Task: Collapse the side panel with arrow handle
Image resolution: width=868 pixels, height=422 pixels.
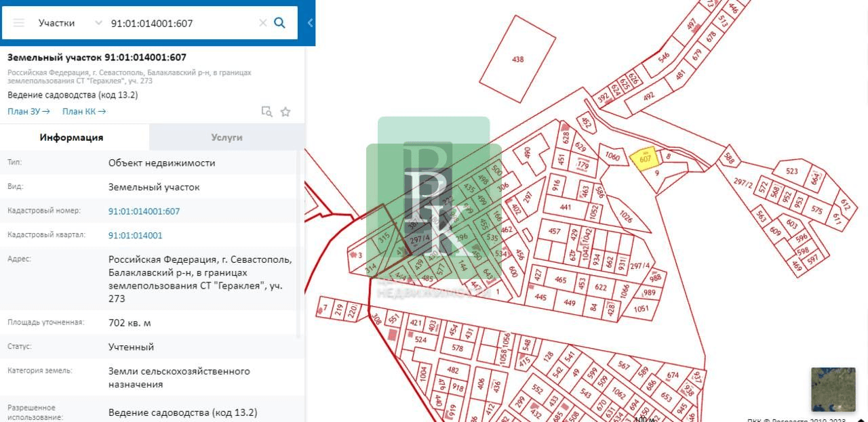Action: pyautogui.click(x=310, y=23)
